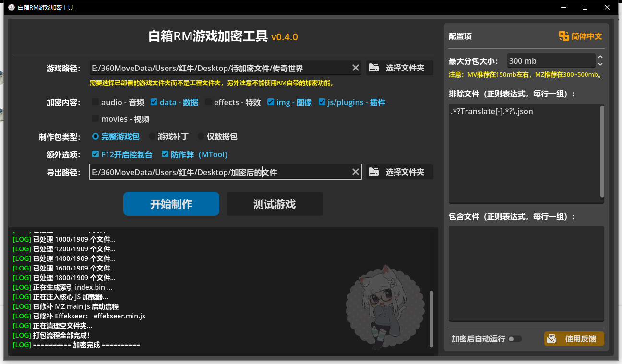Start encryption with 开始制作 button
This screenshot has width=622, height=364.
171,204
